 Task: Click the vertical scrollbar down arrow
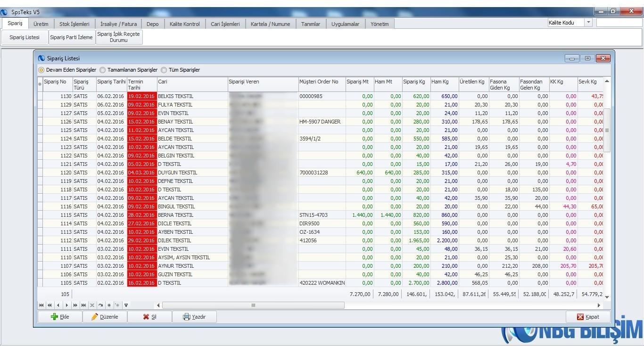(607, 297)
